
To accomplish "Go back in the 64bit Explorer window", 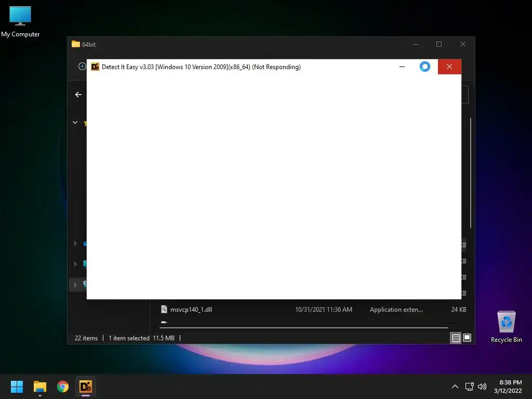I will tap(78, 95).
